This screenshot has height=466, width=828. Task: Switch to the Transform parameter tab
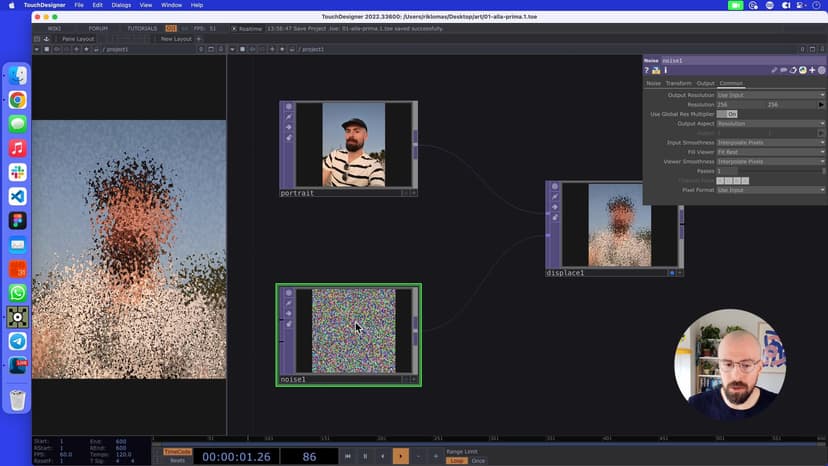pyautogui.click(x=678, y=83)
